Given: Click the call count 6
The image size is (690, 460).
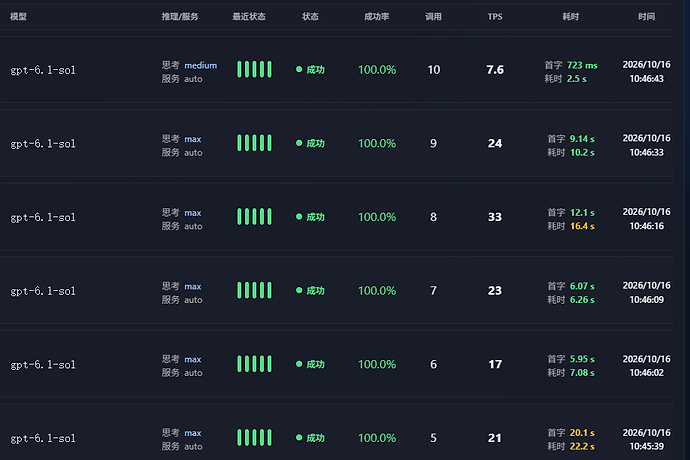Looking at the screenshot, I should click(433, 364).
